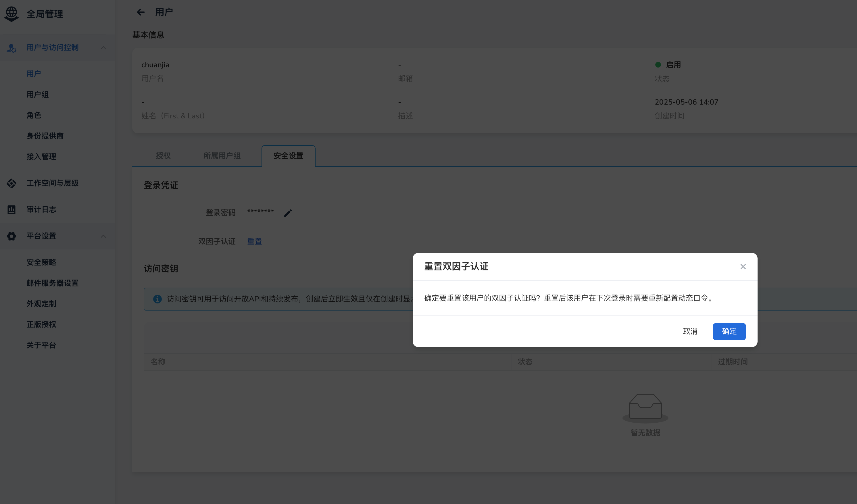Click the 平台设置 gear icon
Image resolution: width=857 pixels, height=504 pixels.
coord(11,236)
